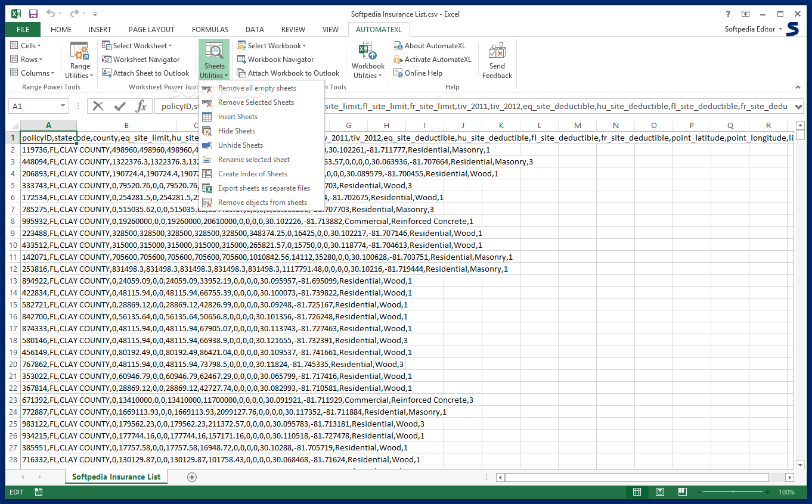Select Softpedia Insurance List sheet tab

[x=117, y=477]
